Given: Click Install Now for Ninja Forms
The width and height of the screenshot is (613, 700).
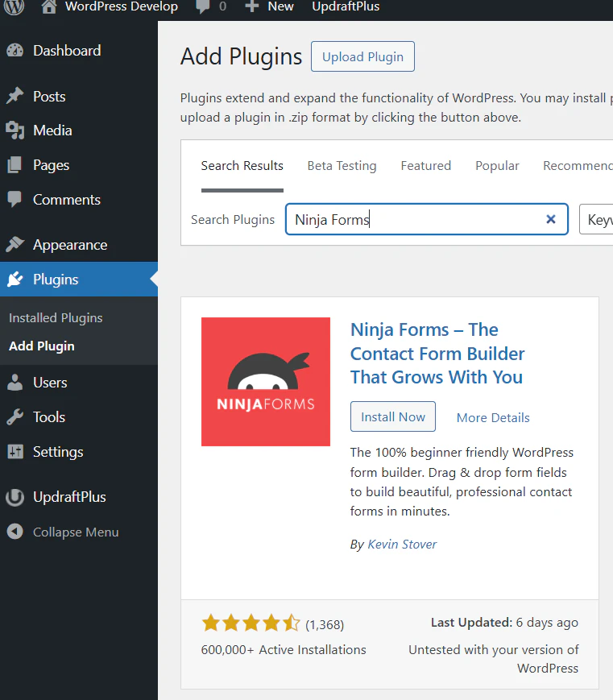Looking at the screenshot, I should pyautogui.click(x=393, y=416).
